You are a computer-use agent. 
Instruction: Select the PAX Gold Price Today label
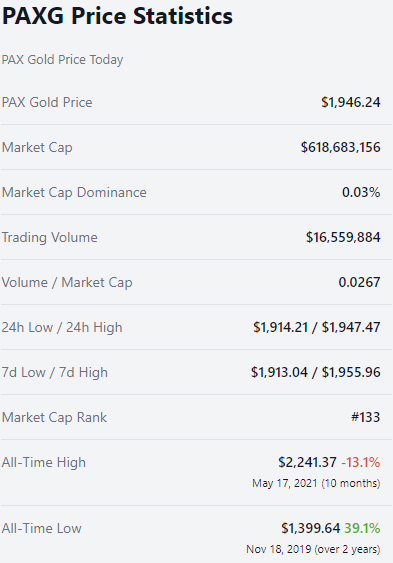click(x=62, y=60)
